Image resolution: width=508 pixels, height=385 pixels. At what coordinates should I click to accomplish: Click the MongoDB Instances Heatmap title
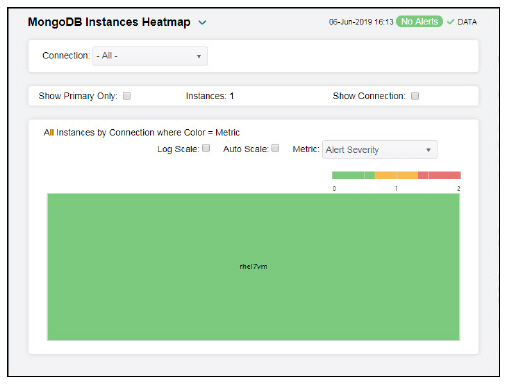(109, 22)
